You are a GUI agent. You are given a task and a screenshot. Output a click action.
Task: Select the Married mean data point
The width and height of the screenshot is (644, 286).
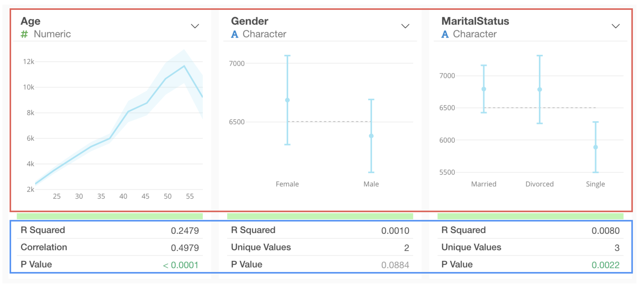(x=484, y=89)
